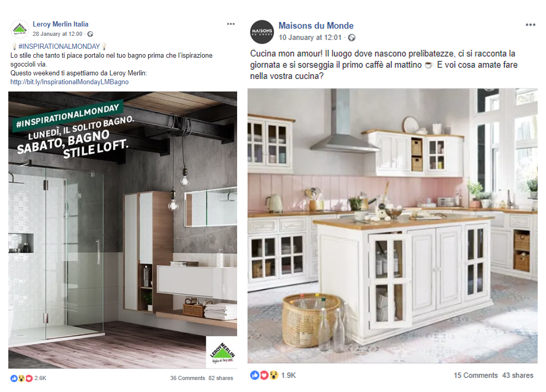
Task: Click the Leroy Merlin Italia profile picture
Action: (20, 29)
